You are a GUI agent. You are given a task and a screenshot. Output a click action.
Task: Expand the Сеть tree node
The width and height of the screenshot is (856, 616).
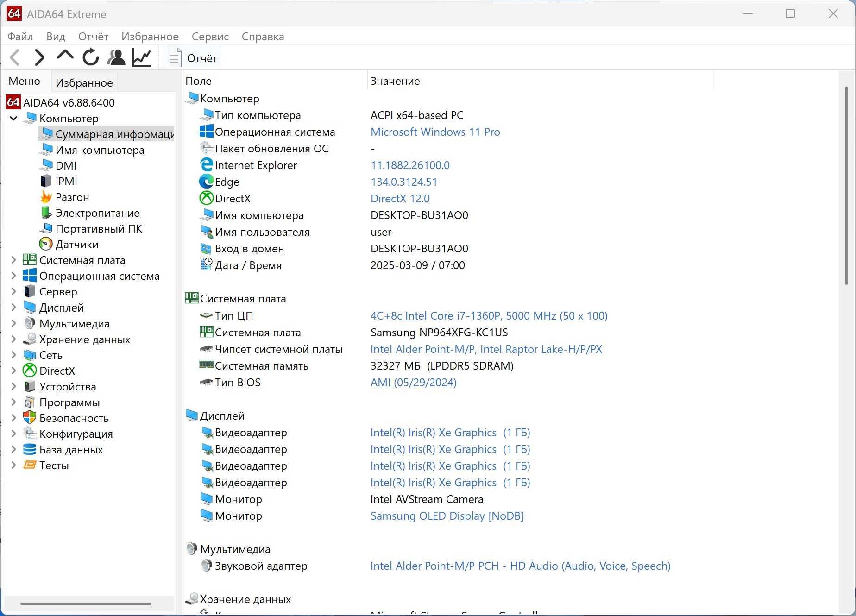click(x=13, y=355)
